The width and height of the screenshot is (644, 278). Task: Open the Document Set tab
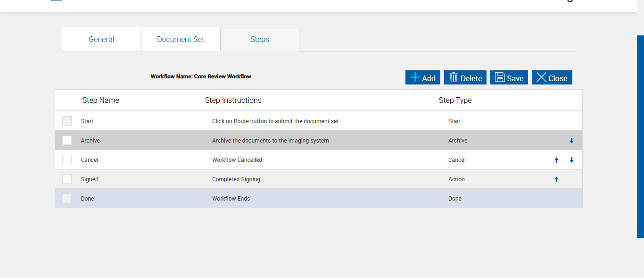pyautogui.click(x=181, y=39)
